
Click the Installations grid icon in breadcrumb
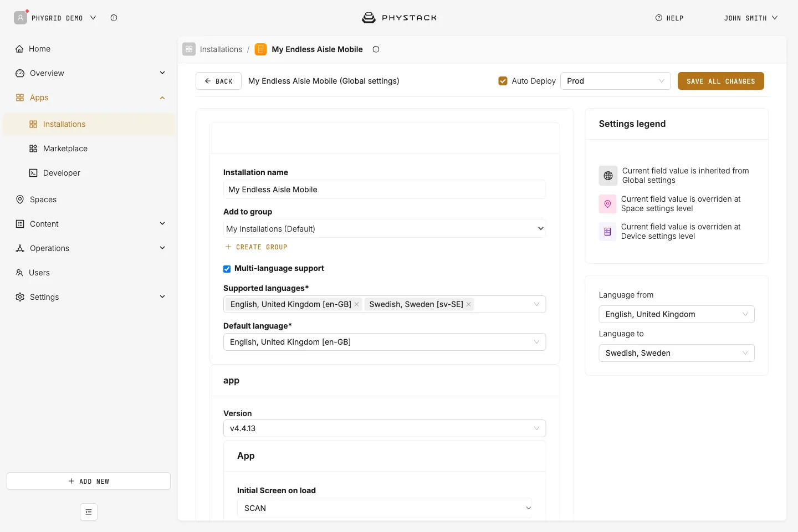(x=189, y=49)
